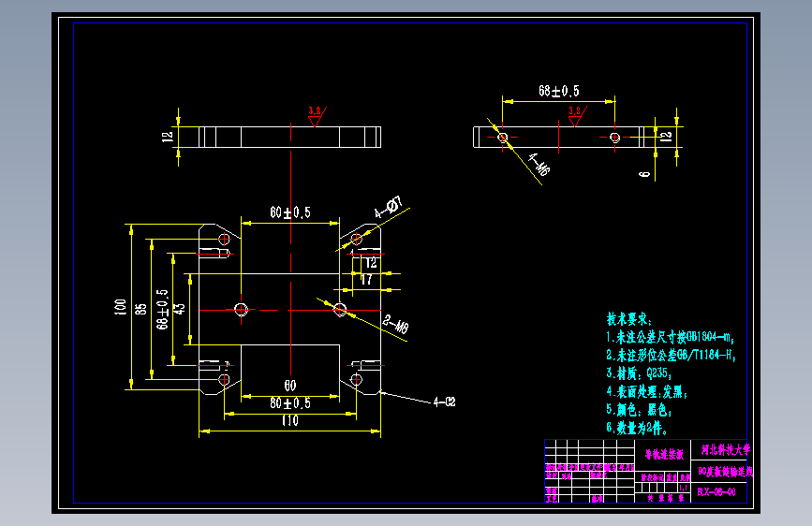This screenshot has height=526, width=812.
Task: Select the 43 vertical dimension text
Action: point(179,309)
